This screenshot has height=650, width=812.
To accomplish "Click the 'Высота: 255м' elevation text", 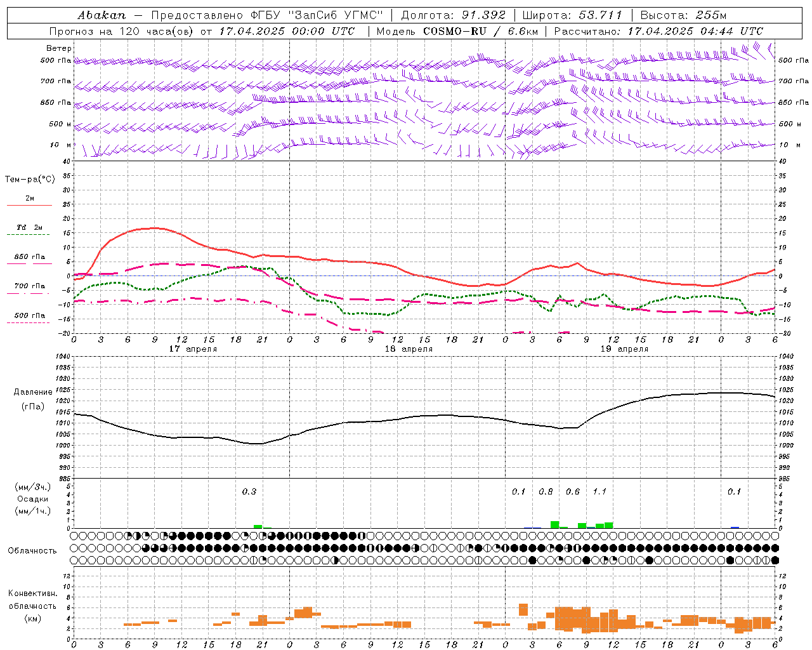I will 683,15.
